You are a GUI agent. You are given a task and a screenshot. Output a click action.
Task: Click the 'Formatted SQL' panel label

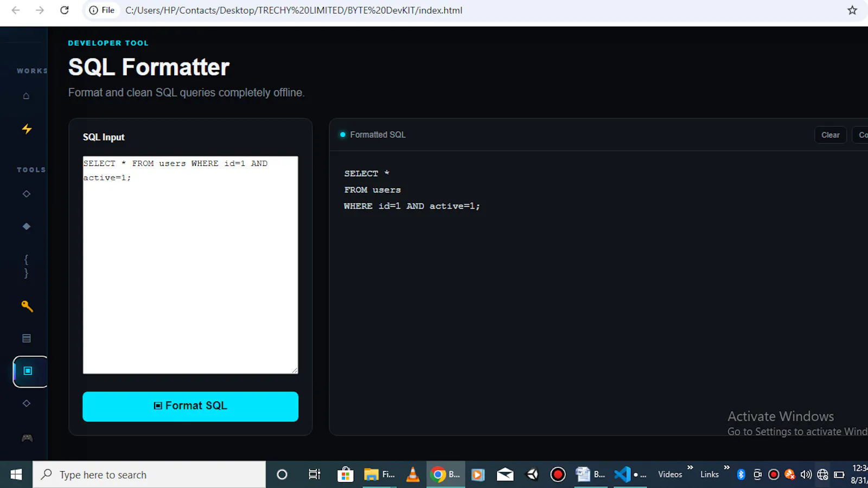[378, 134]
